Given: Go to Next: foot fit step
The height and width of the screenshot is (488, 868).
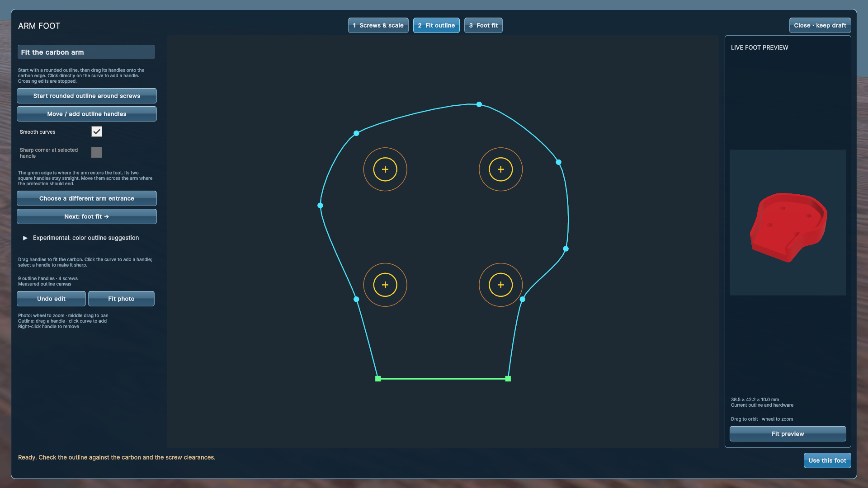Looking at the screenshot, I should point(87,216).
